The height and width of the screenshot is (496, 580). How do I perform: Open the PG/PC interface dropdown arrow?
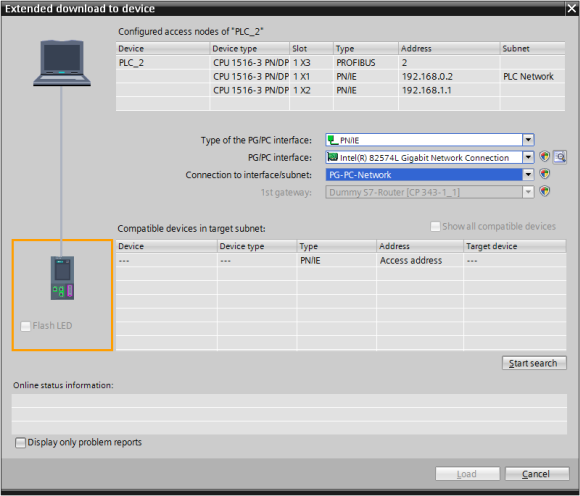click(528, 157)
